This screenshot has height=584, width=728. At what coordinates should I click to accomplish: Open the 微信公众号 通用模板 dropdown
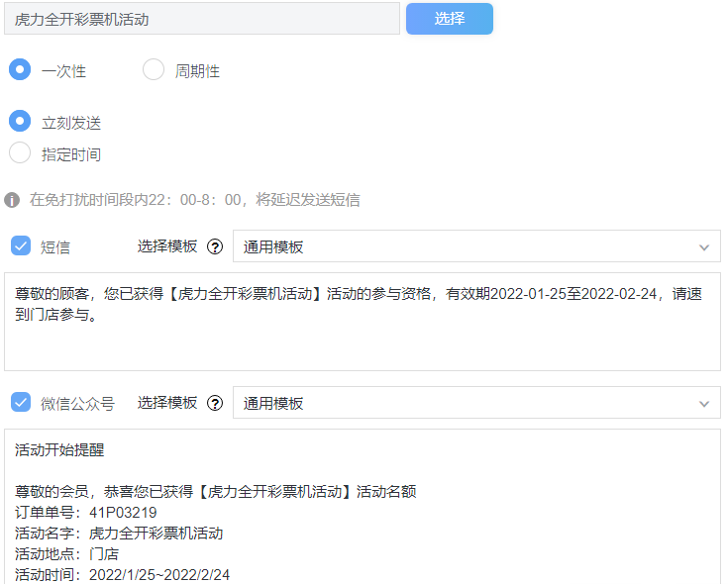tap(476, 403)
